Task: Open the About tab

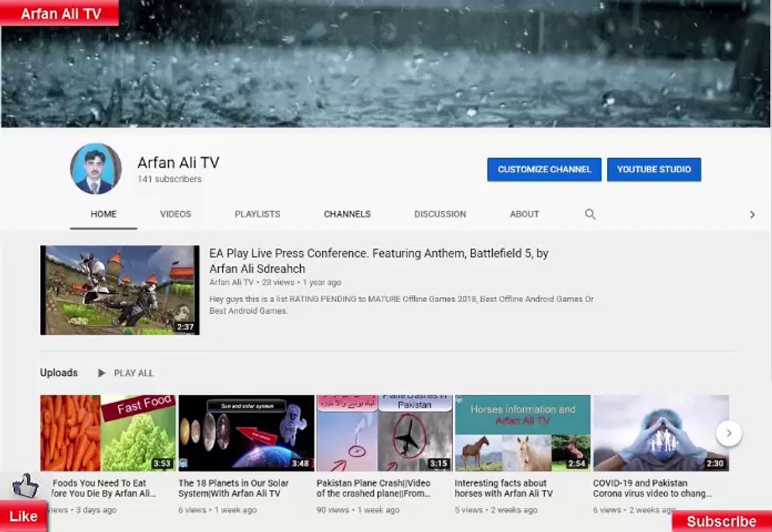Action: coord(524,214)
